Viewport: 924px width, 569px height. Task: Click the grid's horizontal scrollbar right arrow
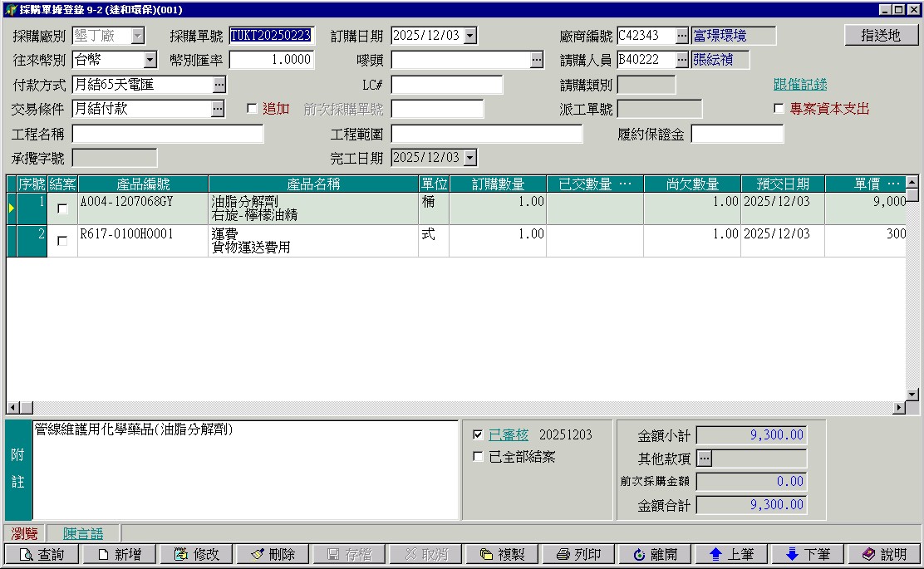898,408
